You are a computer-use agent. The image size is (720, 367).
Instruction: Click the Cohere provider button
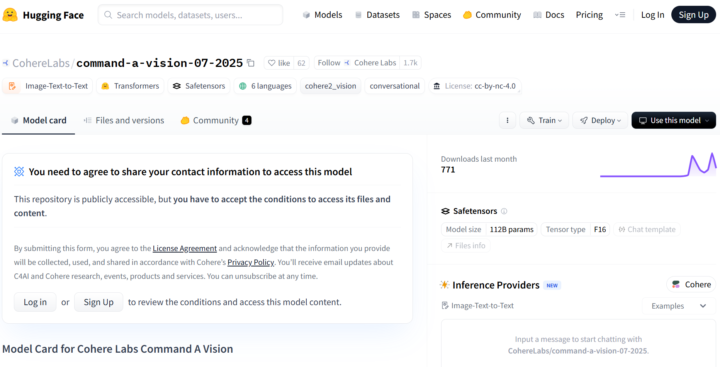[x=691, y=284]
